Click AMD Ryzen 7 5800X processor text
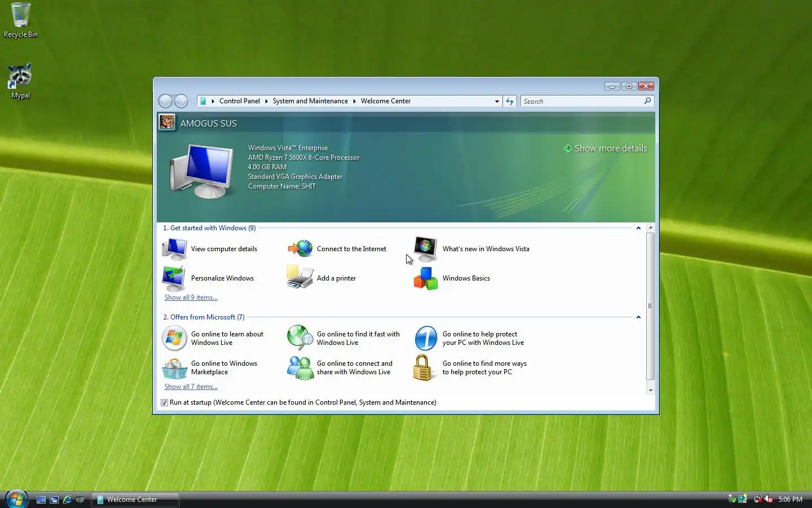Screen dimensions: 812x508 click(x=303, y=157)
